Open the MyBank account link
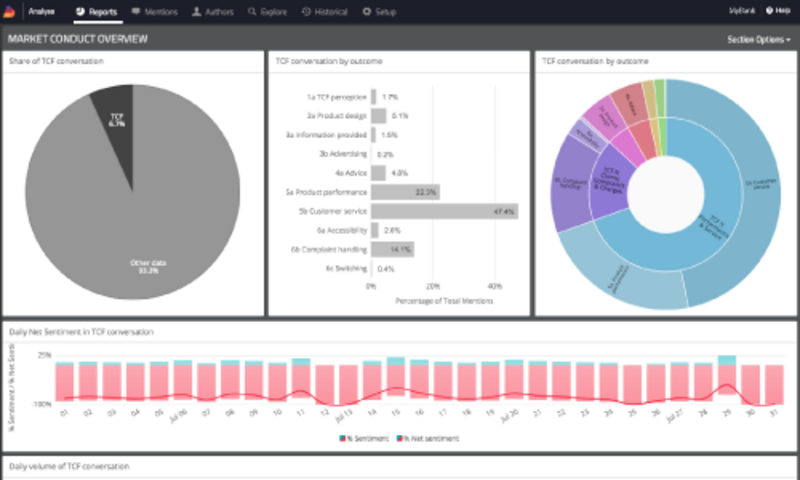The image size is (800, 480). pyautogui.click(x=742, y=11)
